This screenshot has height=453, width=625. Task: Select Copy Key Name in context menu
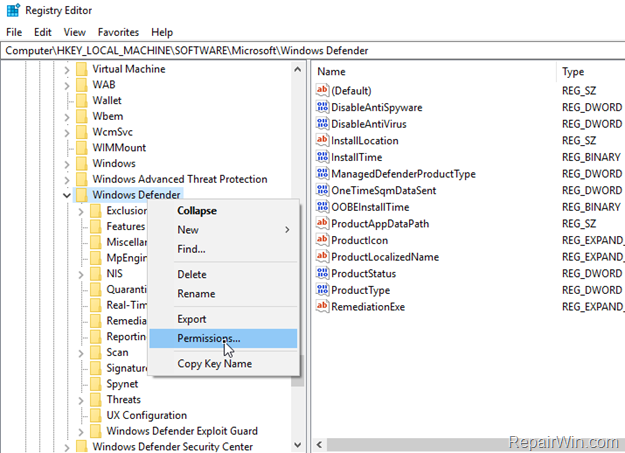(x=223, y=364)
